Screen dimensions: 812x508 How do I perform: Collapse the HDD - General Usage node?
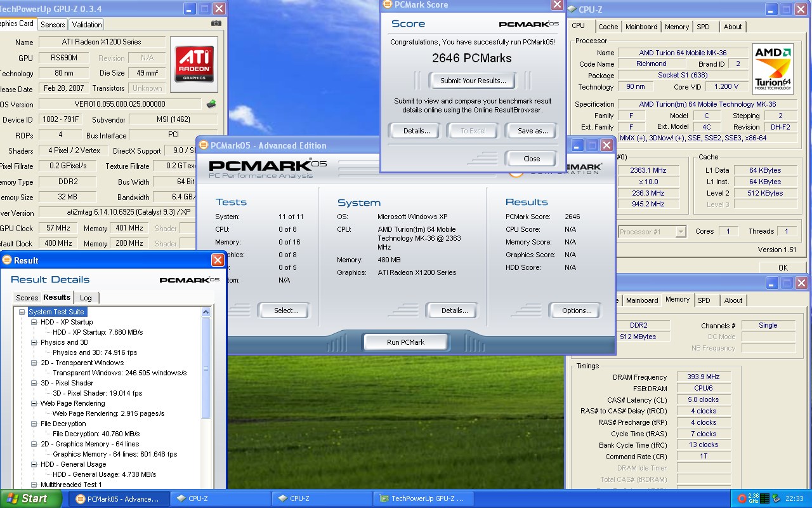tap(34, 464)
